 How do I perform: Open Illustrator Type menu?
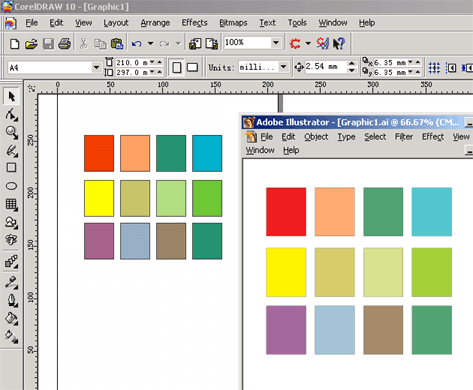(x=346, y=137)
